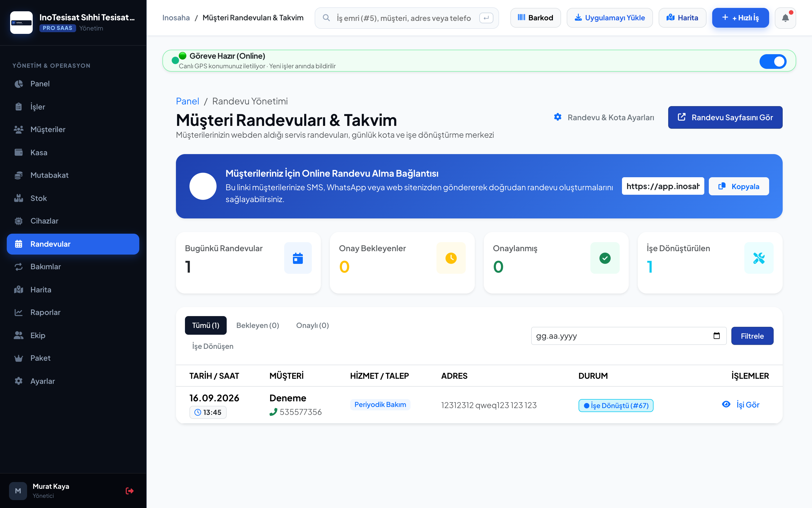The image size is (812, 508).
Task: Click the Filtrele button
Action: 752,336
